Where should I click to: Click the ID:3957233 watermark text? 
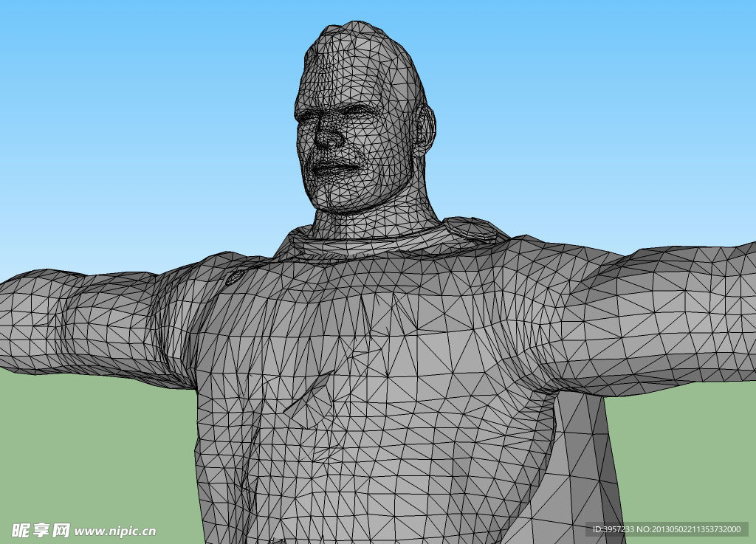pos(614,529)
